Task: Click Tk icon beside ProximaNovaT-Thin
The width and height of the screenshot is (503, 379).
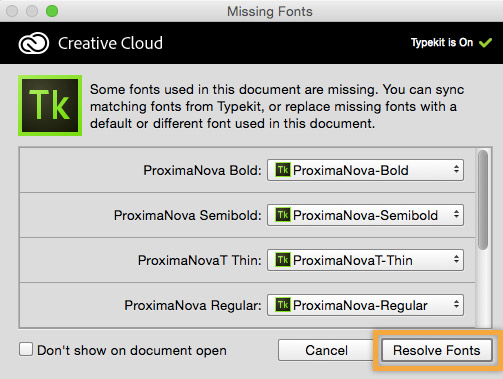Action: pos(283,260)
